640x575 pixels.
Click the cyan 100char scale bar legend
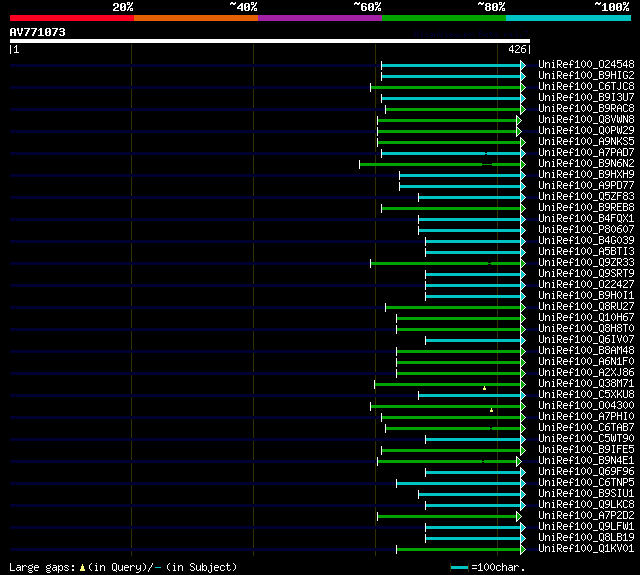click(460, 568)
